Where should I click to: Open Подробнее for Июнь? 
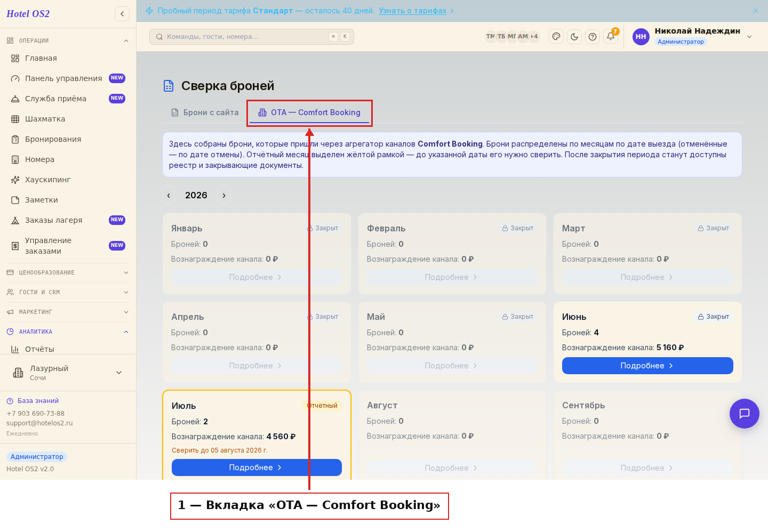click(x=647, y=366)
